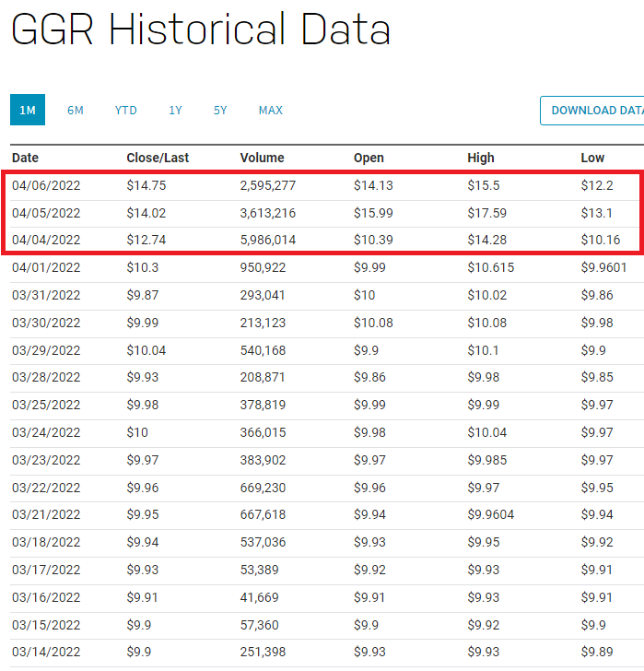Viewport: 644px width, 671px height.
Task: Click volume 950,922
Action: pos(263,267)
